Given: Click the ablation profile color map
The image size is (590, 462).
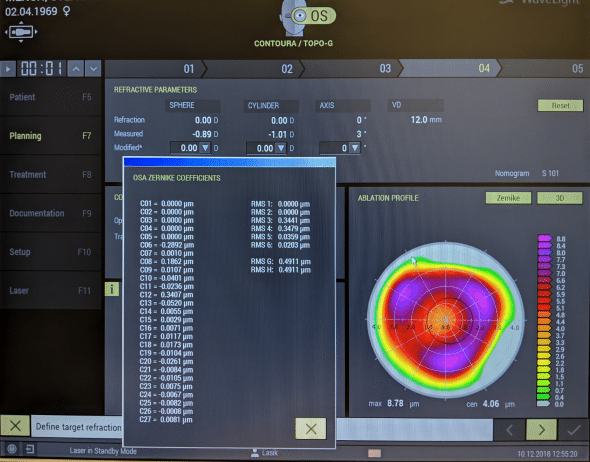Looking at the screenshot, I should tap(446, 320).
